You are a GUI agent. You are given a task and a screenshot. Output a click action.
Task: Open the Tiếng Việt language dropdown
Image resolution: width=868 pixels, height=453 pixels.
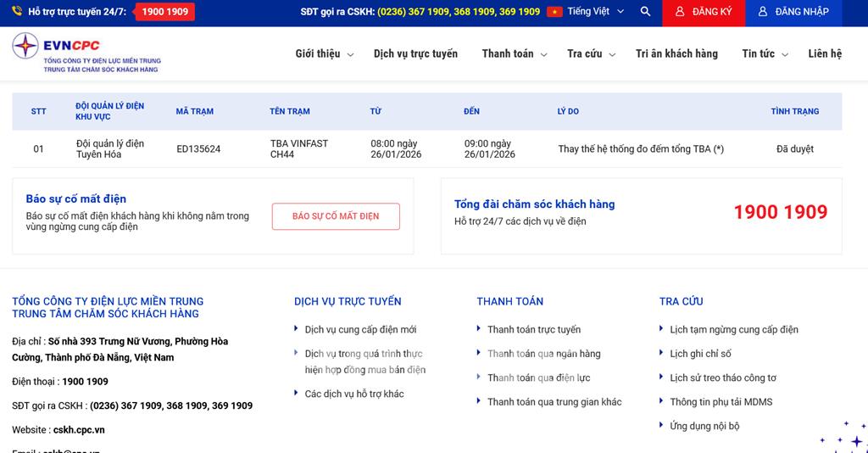click(x=595, y=12)
